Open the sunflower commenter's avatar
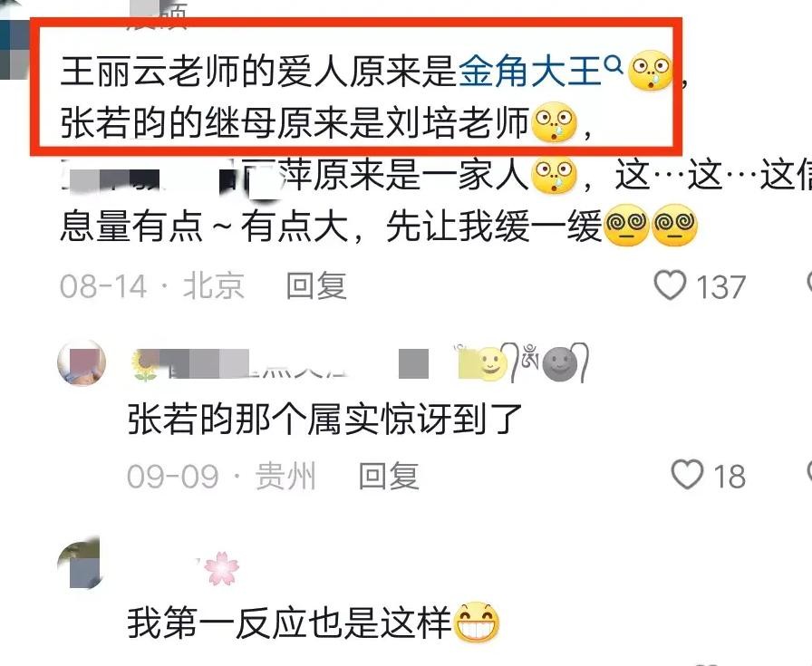Viewport: 812px width, 666px height. tap(82, 363)
